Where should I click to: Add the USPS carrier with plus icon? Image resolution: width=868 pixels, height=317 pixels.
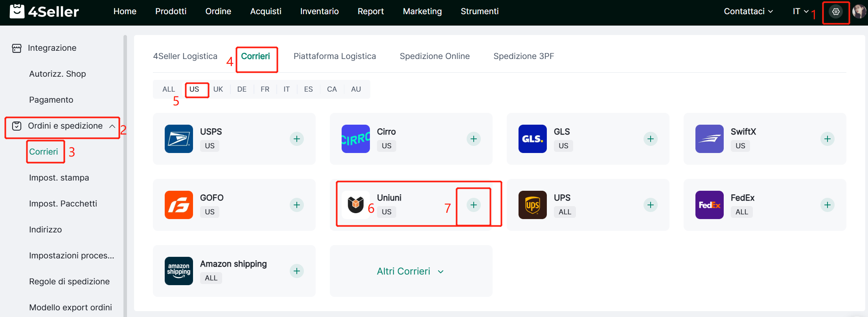pyautogui.click(x=297, y=139)
